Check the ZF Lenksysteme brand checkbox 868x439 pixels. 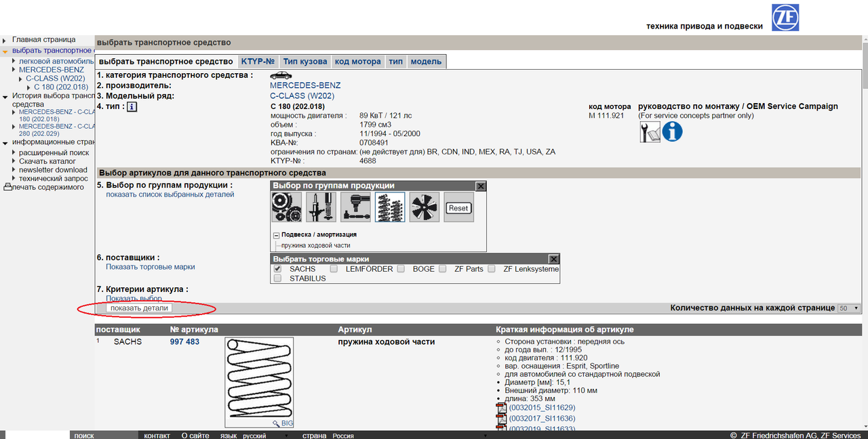(x=491, y=269)
